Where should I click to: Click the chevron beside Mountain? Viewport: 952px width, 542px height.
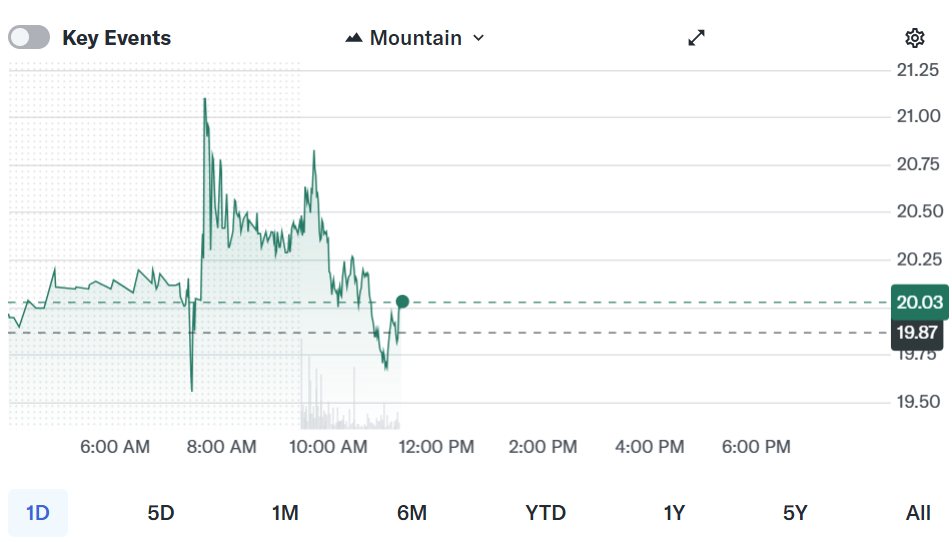point(478,38)
